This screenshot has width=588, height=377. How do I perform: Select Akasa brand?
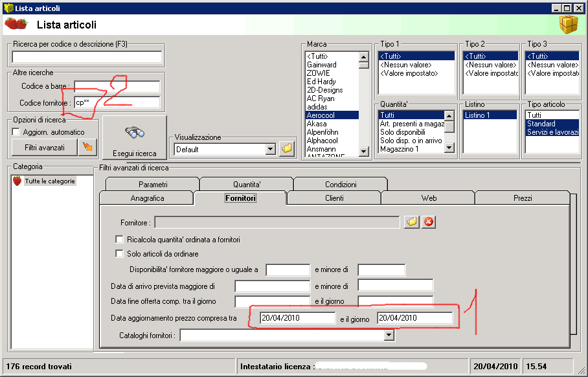[332, 124]
